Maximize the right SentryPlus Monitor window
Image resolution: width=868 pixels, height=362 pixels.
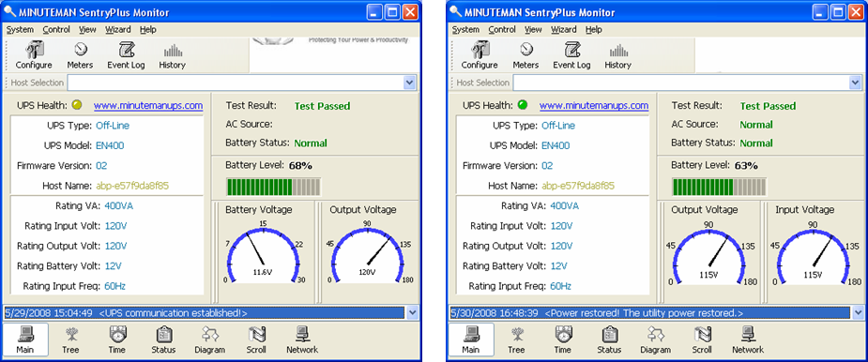coord(838,12)
